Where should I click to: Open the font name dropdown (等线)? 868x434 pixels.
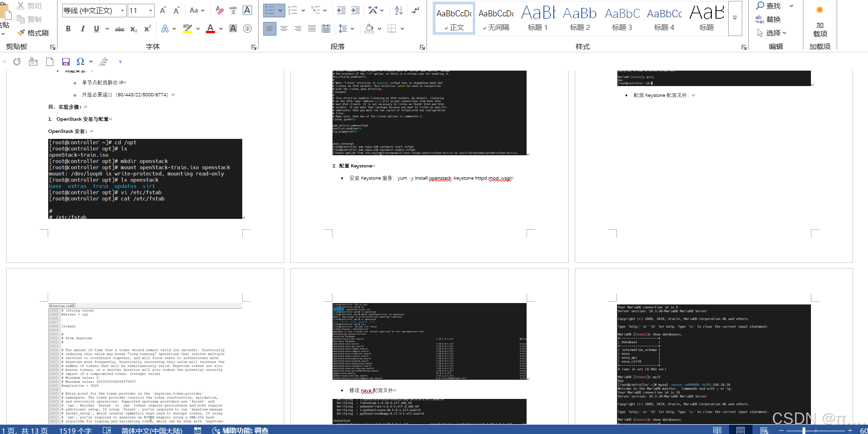click(x=123, y=10)
